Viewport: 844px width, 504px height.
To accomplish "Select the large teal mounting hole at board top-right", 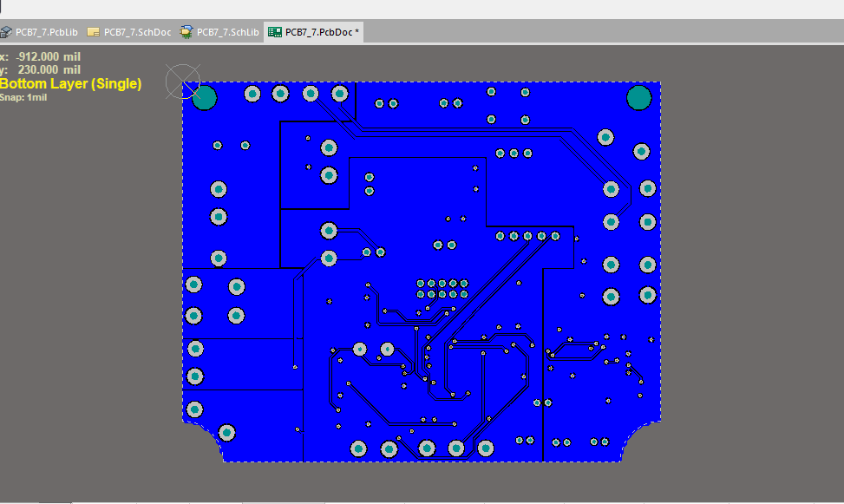I will tap(639, 96).
